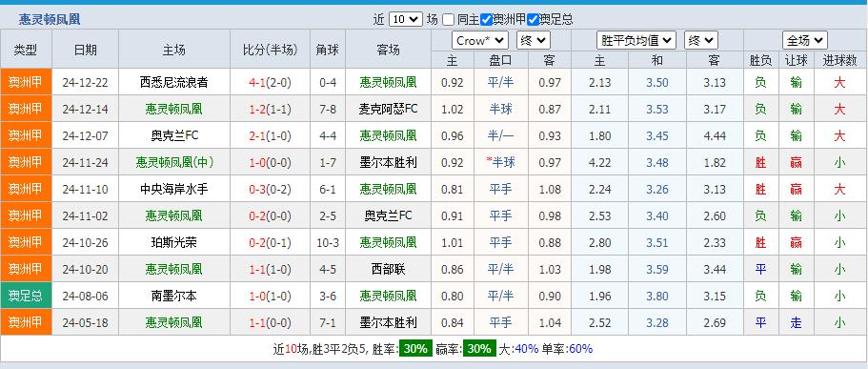Click the 4-1(2-0) score

(x=271, y=83)
